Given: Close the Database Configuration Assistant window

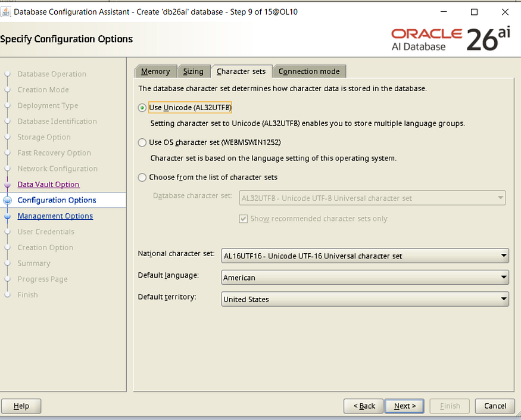Looking at the screenshot, I should [x=505, y=12].
